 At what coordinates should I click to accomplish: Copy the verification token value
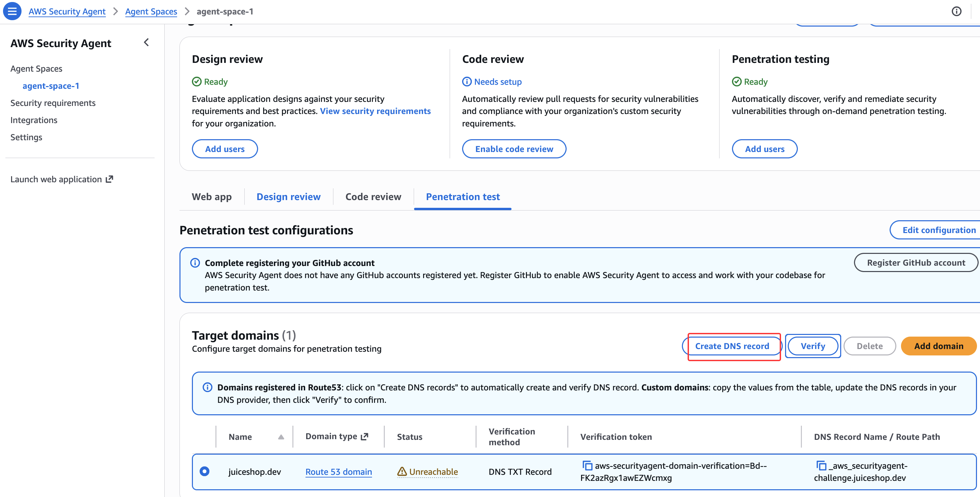tap(587, 465)
